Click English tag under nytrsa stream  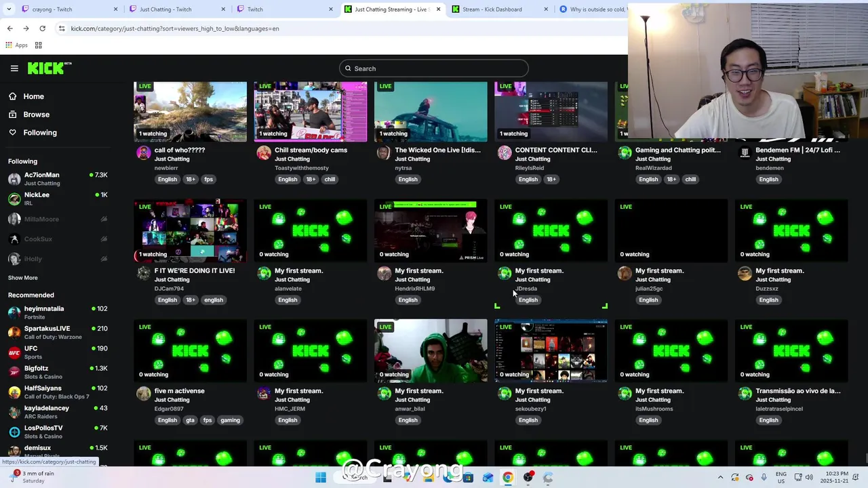[x=408, y=180]
